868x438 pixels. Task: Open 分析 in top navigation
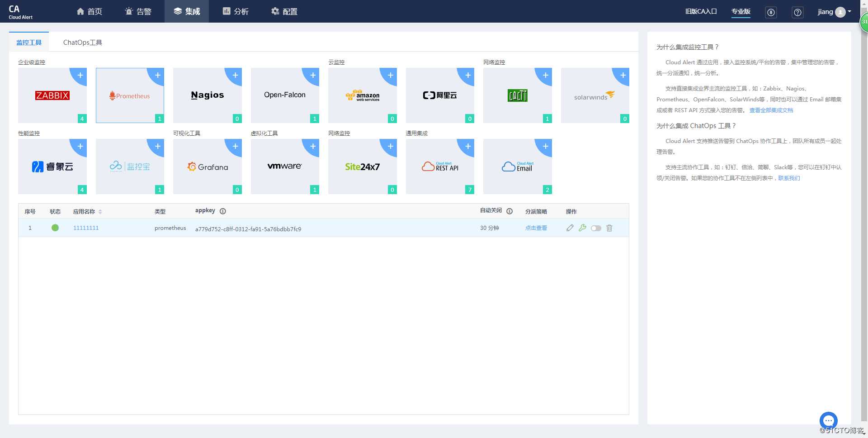(x=236, y=11)
